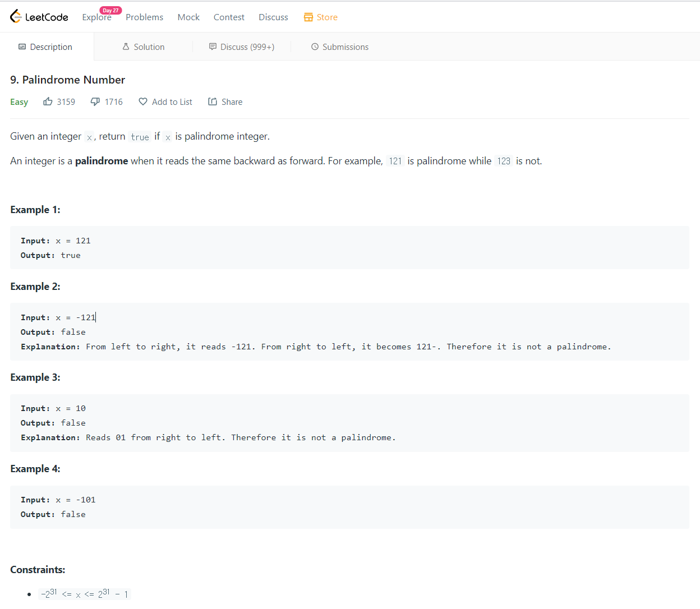This screenshot has width=700, height=609.
Task: Click the inline code true in description
Action: pyautogui.click(x=140, y=137)
